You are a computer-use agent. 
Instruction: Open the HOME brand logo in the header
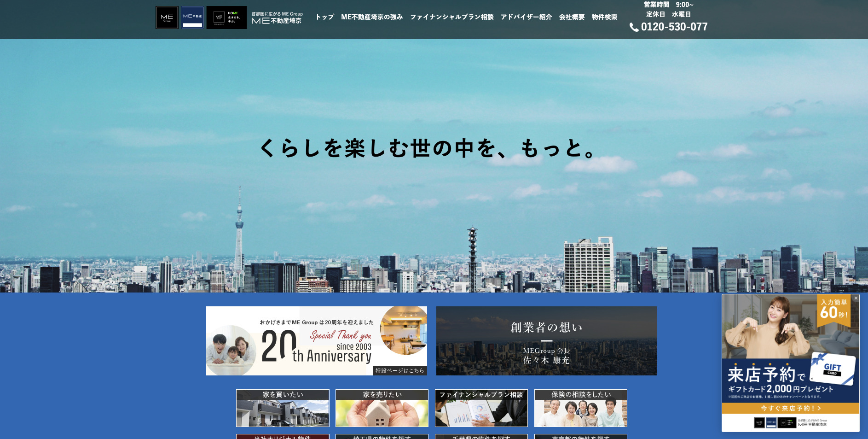[226, 17]
